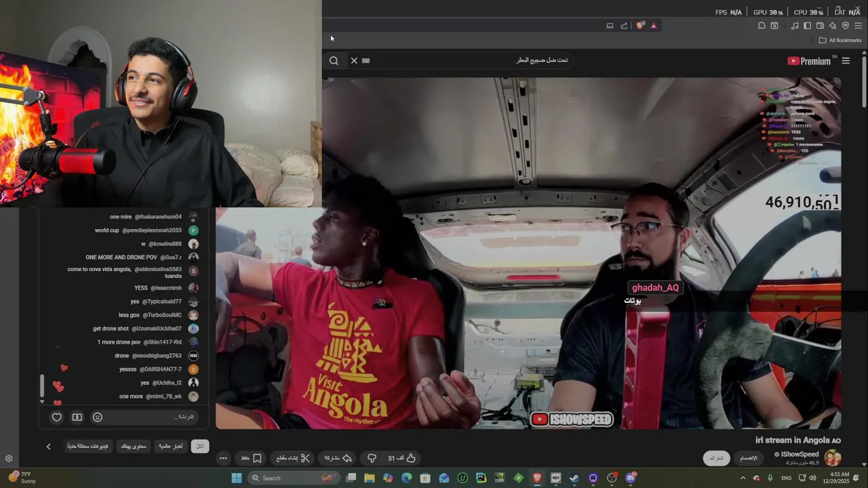Select the recently uploaded videos chip
868x488 pixels.
tap(87, 447)
